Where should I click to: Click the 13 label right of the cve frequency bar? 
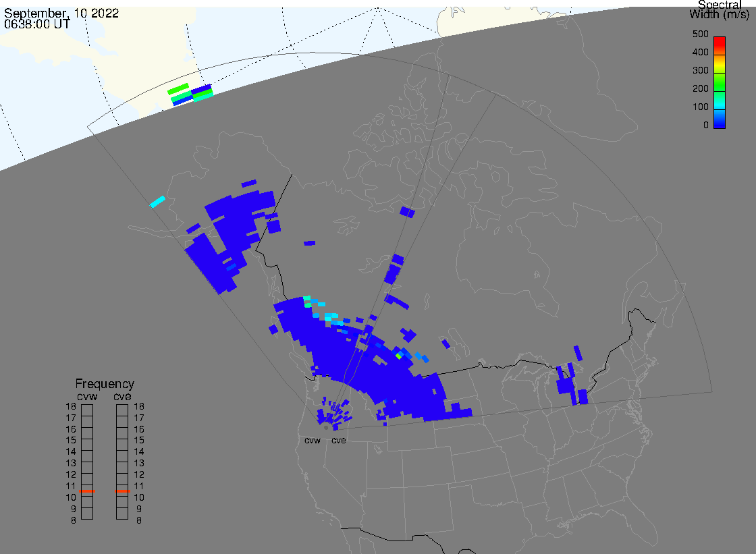[139, 464]
